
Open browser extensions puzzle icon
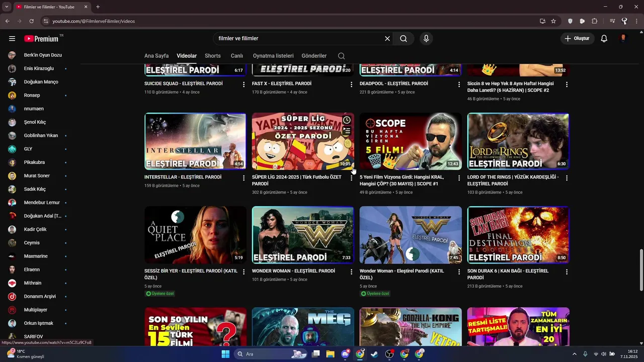595,21
